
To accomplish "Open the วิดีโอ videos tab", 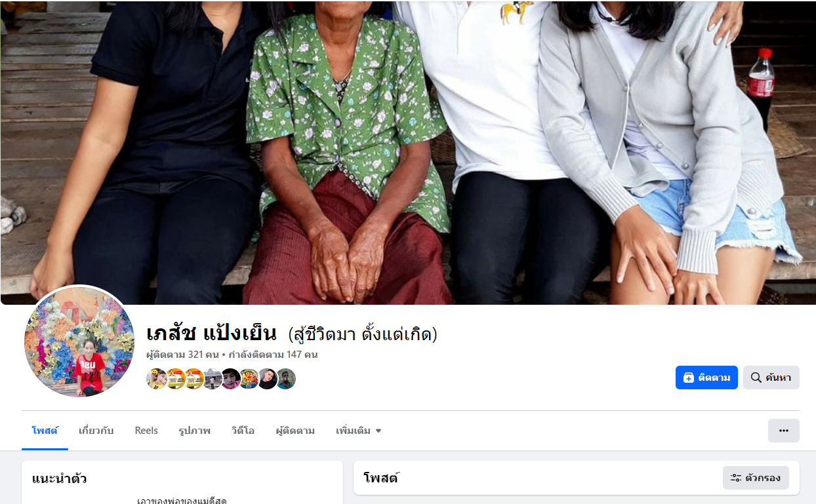I will click(x=243, y=431).
